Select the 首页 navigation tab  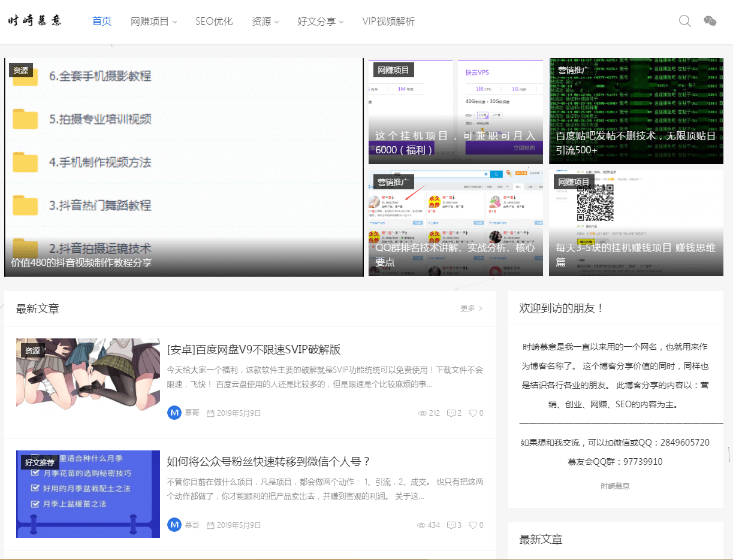click(102, 22)
